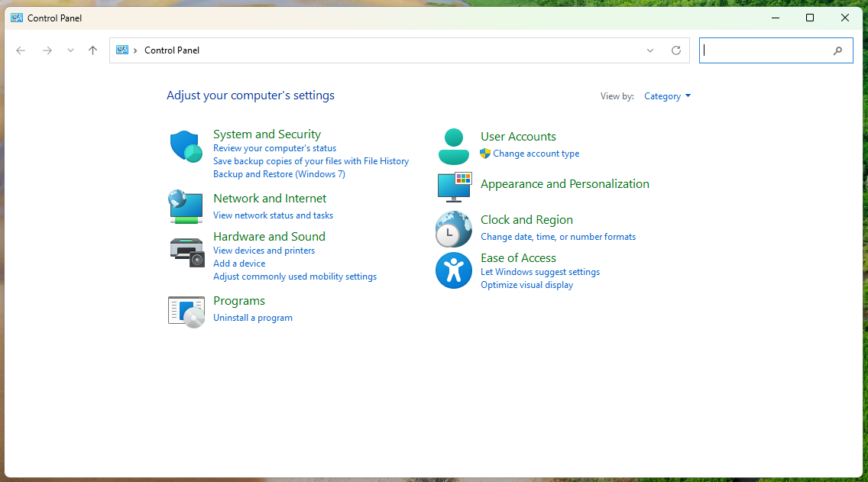Click the back arrow navigation button
The height and width of the screenshot is (482, 868).
point(21,50)
